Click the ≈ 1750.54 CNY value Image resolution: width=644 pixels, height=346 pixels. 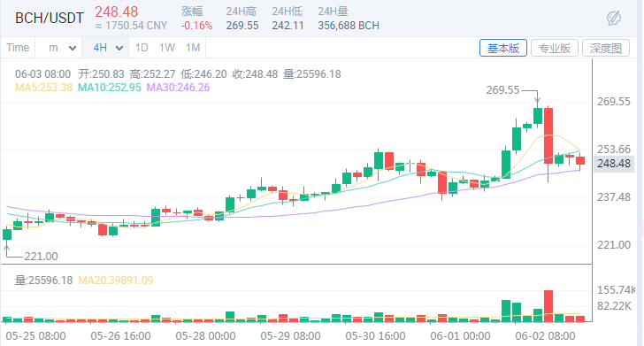pos(131,26)
